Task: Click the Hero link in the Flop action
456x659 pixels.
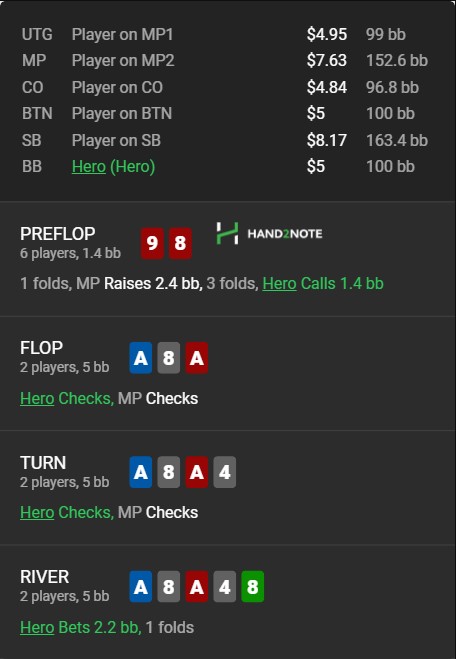Action: click(x=37, y=398)
